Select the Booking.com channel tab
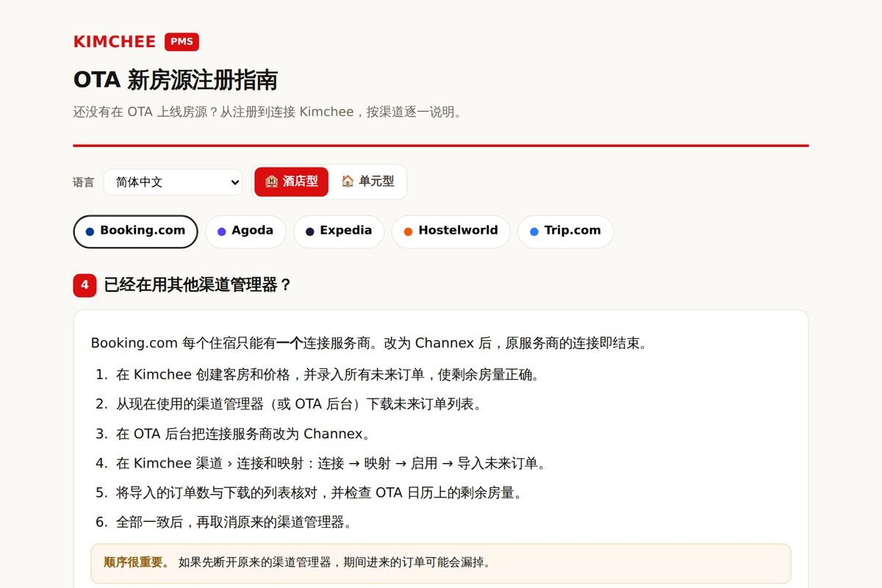This screenshot has width=882, height=588. point(135,232)
